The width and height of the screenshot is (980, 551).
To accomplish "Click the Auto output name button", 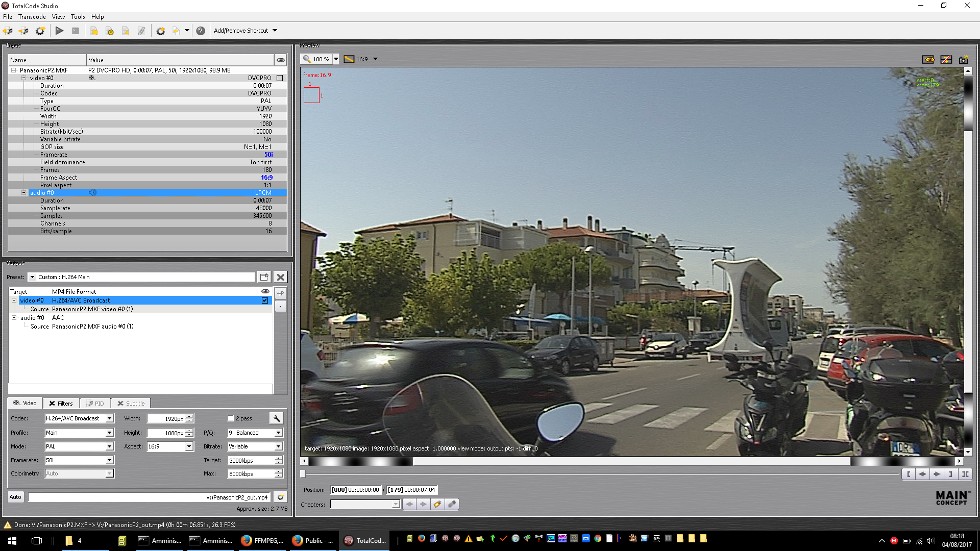I will click(15, 497).
